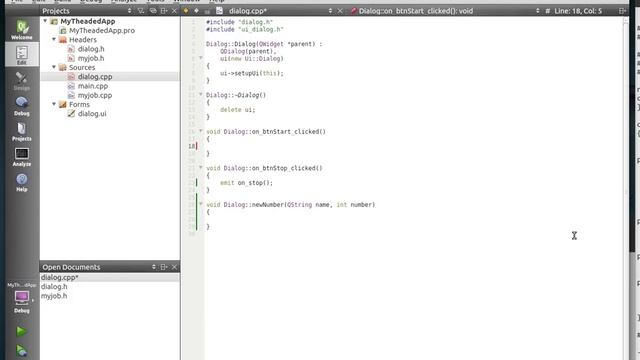Click the filter tree icon in Projects panel
This screenshot has width=640, height=360.
[141, 11]
